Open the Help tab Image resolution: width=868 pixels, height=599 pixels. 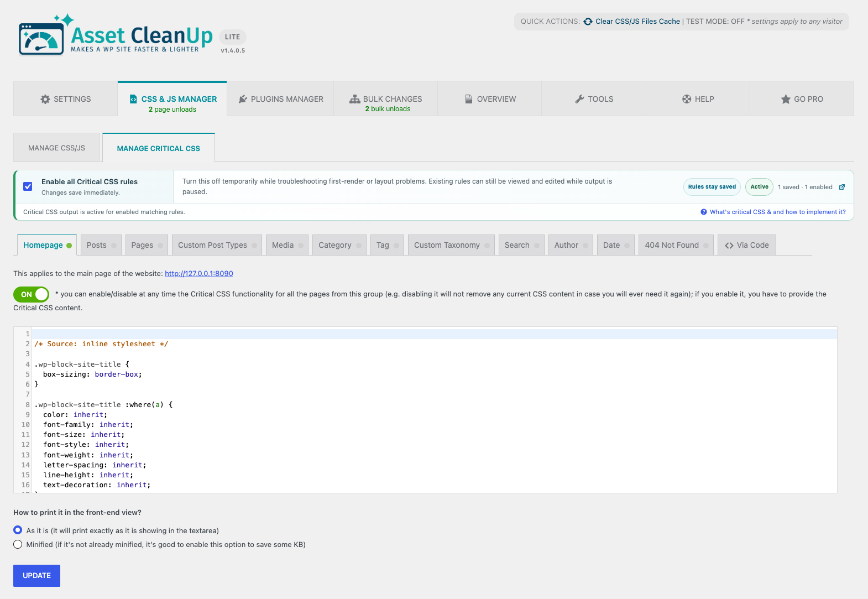pos(698,99)
